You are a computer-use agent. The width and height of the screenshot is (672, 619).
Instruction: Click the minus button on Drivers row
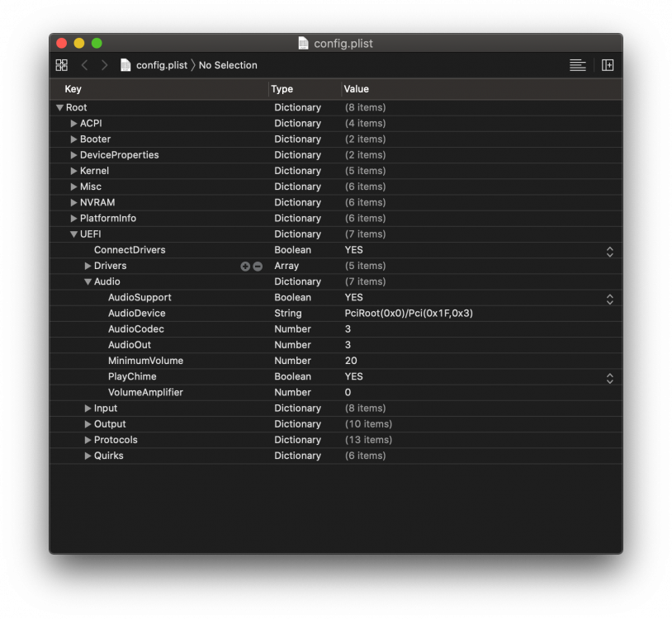pos(258,267)
